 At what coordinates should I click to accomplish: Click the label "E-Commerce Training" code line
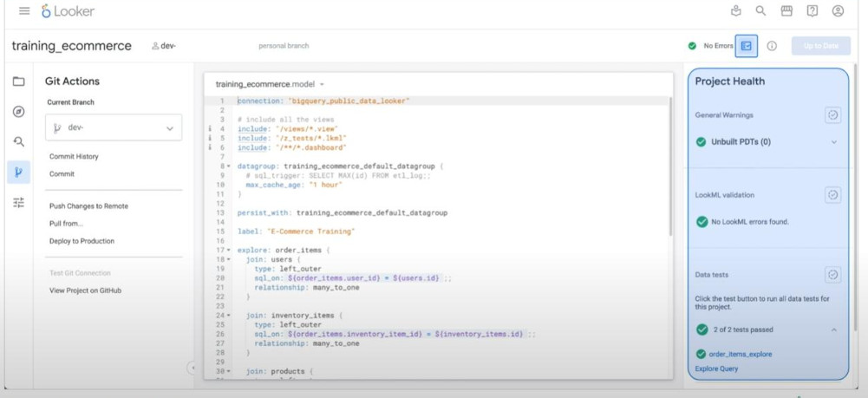[297, 232]
